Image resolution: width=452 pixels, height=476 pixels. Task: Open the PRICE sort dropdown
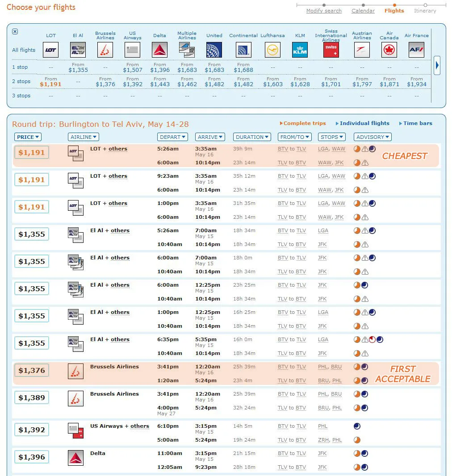pyautogui.click(x=28, y=137)
